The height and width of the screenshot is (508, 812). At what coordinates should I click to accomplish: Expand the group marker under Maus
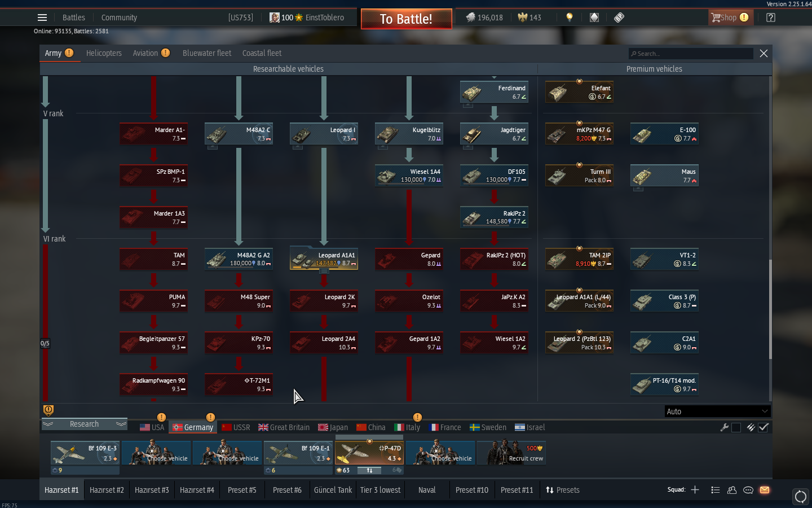(638, 189)
